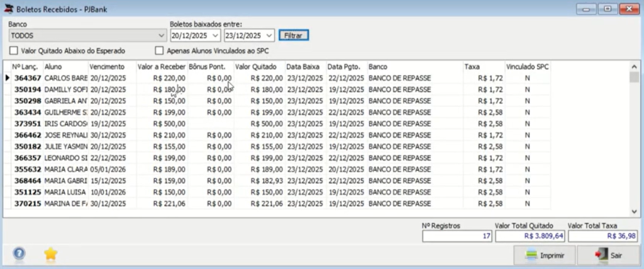
Task: Click Valor Total Quitado field R$ 3.809,64
Action: (x=530, y=236)
